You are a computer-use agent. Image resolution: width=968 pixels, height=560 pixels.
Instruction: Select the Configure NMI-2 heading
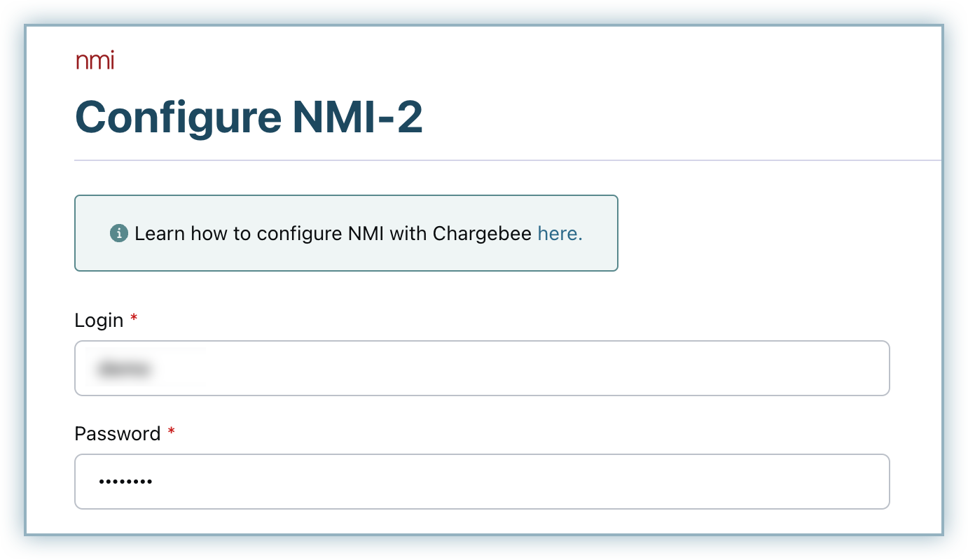[249, 116]
